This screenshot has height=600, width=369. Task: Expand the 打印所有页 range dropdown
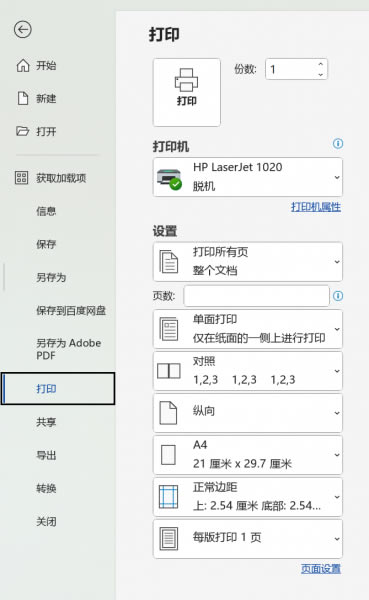pos(248,262)
